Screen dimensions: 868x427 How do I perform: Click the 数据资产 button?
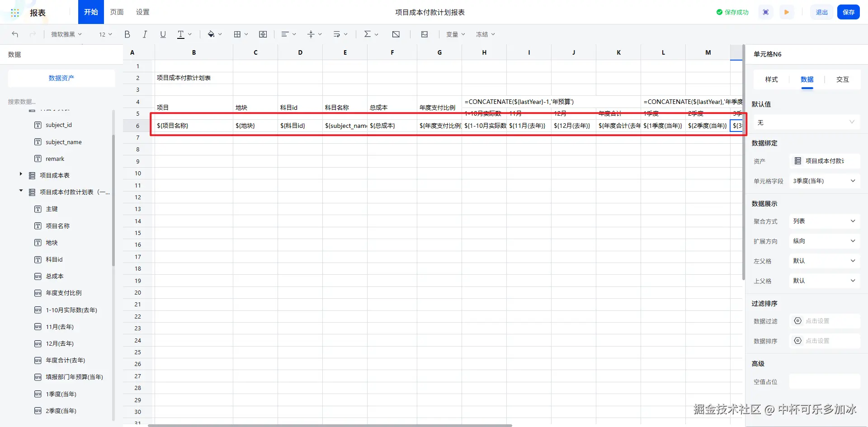61,78
